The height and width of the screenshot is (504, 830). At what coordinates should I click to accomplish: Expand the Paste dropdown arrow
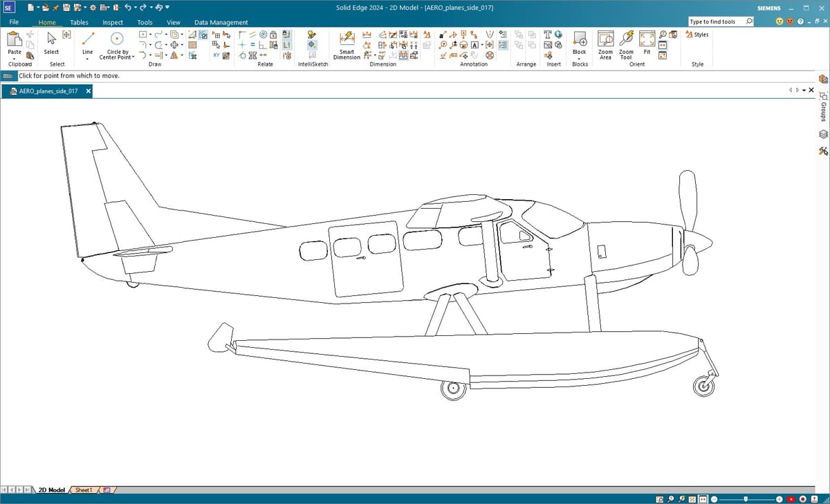15,58
